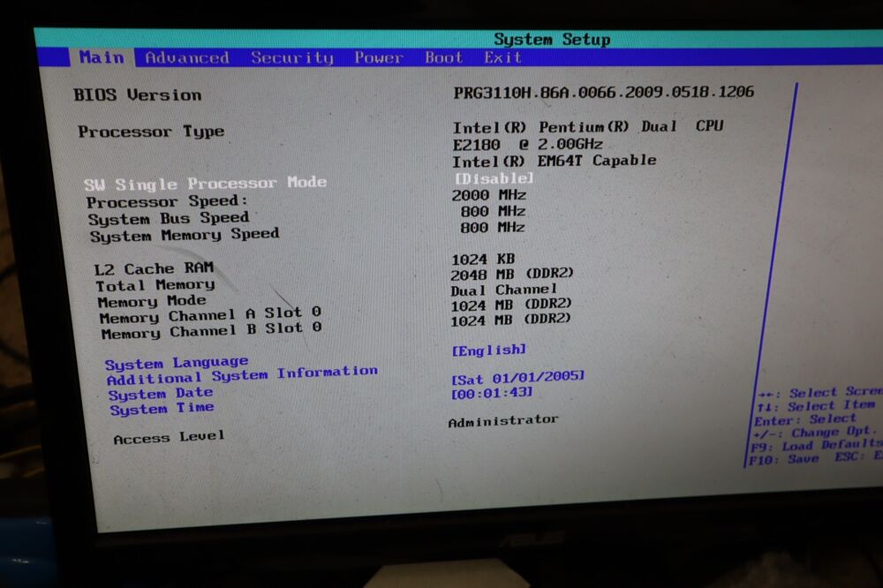Click the BIOS Version label

(138, 94)
